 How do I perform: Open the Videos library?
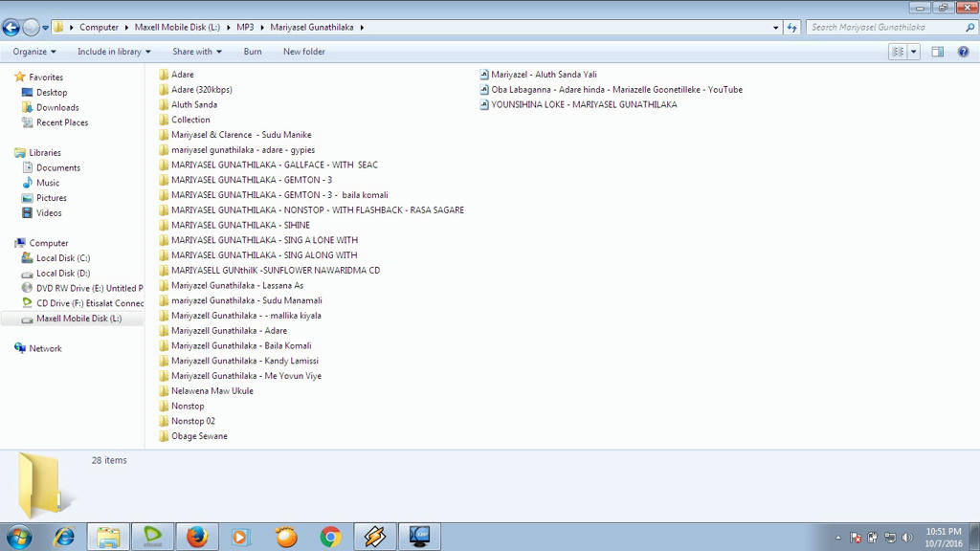click(x=49, y=212)
